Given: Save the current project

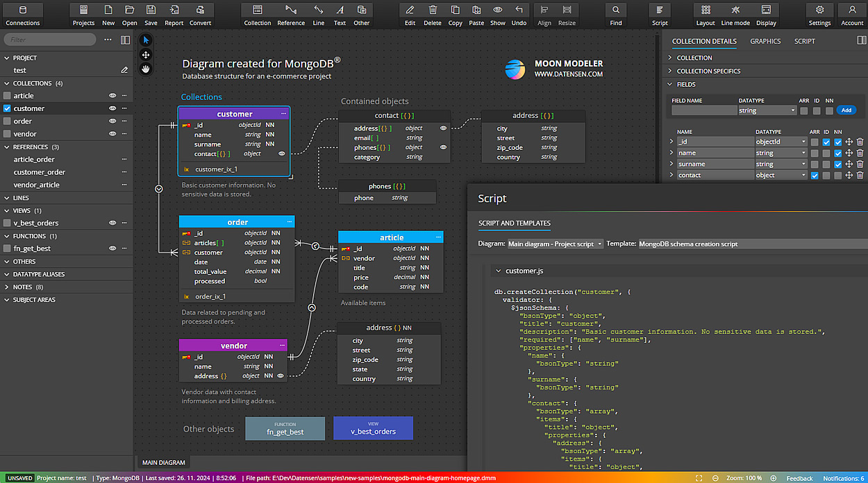Looking at the screenshot, I should click(151, 15).
